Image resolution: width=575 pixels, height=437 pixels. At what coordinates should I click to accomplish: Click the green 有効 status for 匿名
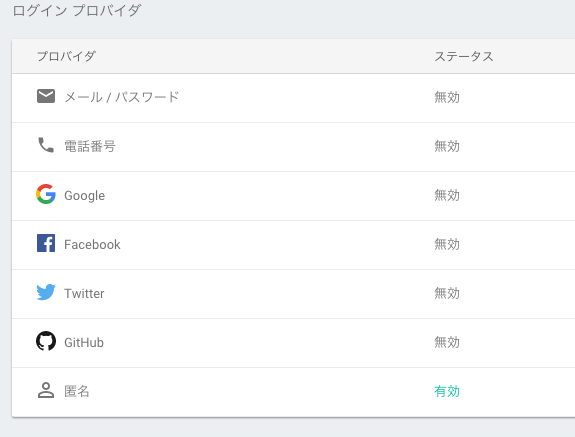pos(447,392)
